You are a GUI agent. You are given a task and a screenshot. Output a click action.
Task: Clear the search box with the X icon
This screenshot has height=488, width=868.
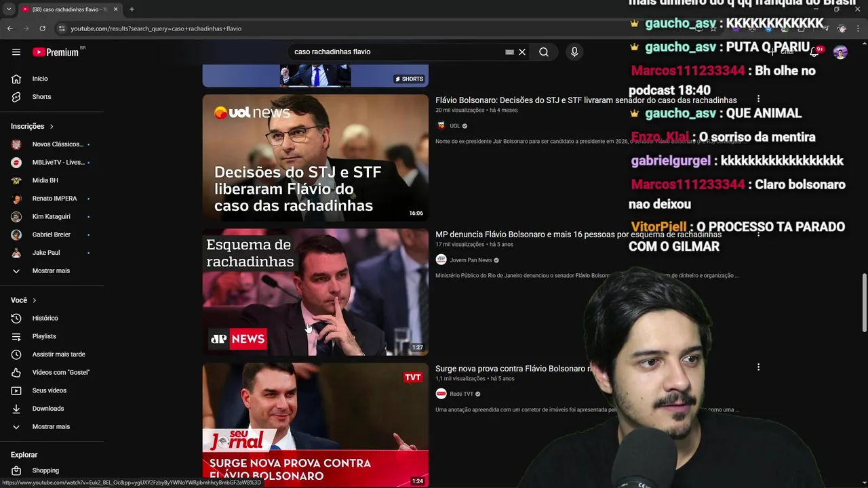pyautogui.click(x=522, y=52)
